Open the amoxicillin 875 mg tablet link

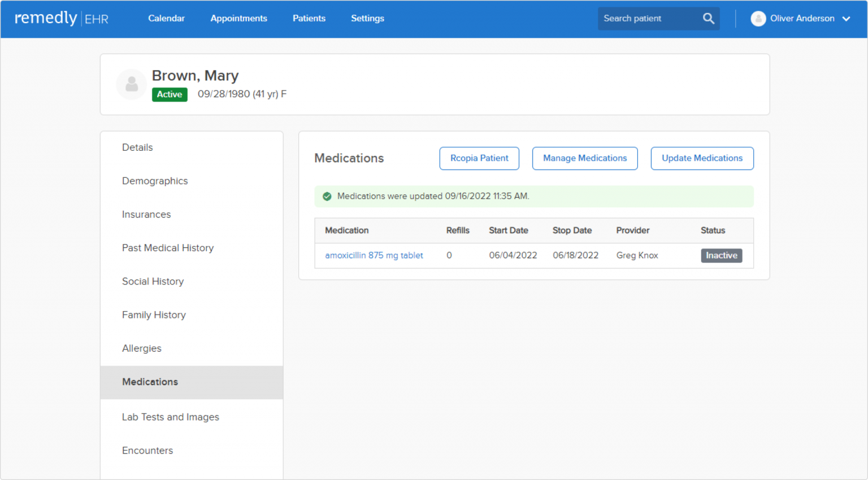374,255
